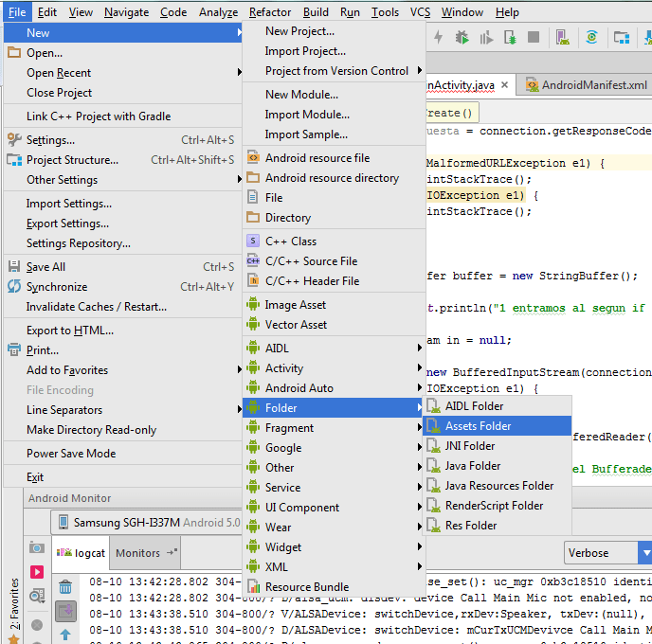Select Export to HTML entry
Screen dimensions: 652x644
tap(122, 330)
